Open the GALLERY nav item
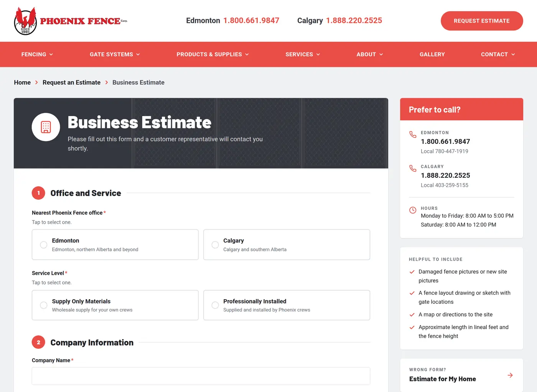 point(432,54)
